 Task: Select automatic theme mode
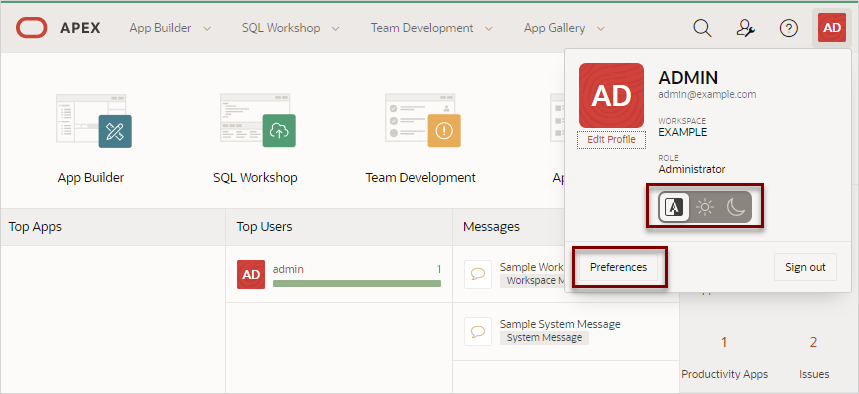point(674,207)
